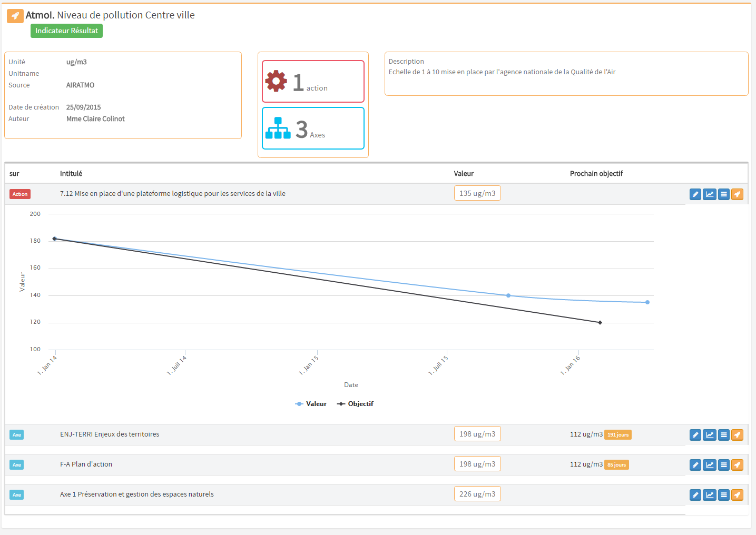The height and width of the screenshot is (535, 756).
Task: Click the orange rocket icon next to Atmol title
Action: (x=15, y=15)
